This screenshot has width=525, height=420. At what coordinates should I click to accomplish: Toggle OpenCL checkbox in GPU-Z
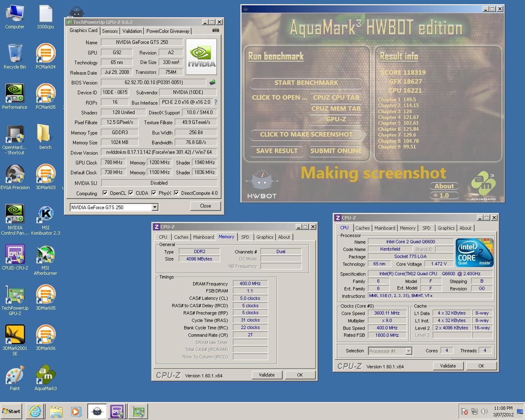click(x=105, y=193)
